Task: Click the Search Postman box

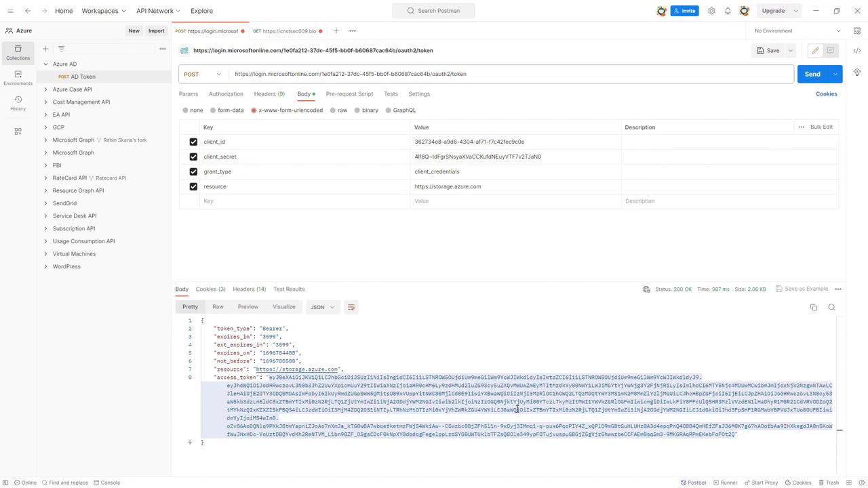Action: pos(433,11)
